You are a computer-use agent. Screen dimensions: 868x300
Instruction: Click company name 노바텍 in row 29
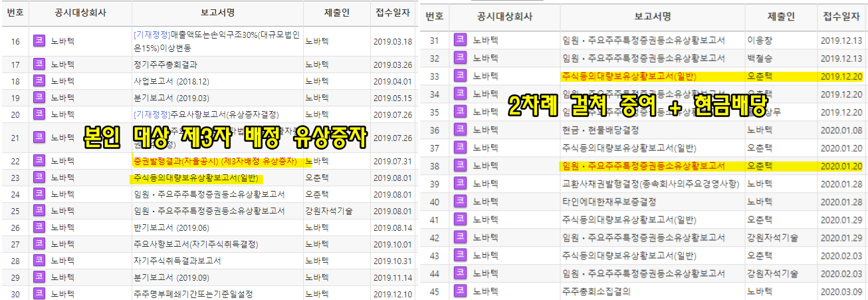(x=64, y=277)
